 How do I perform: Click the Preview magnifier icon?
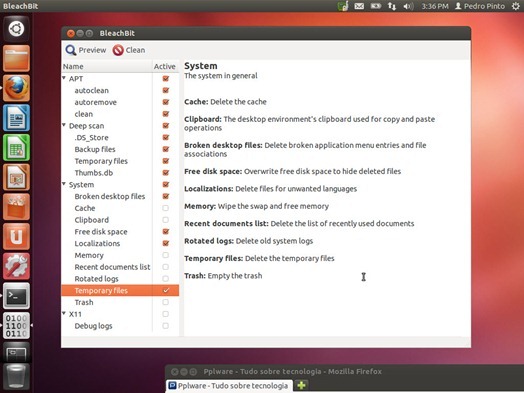click(71, 50)
